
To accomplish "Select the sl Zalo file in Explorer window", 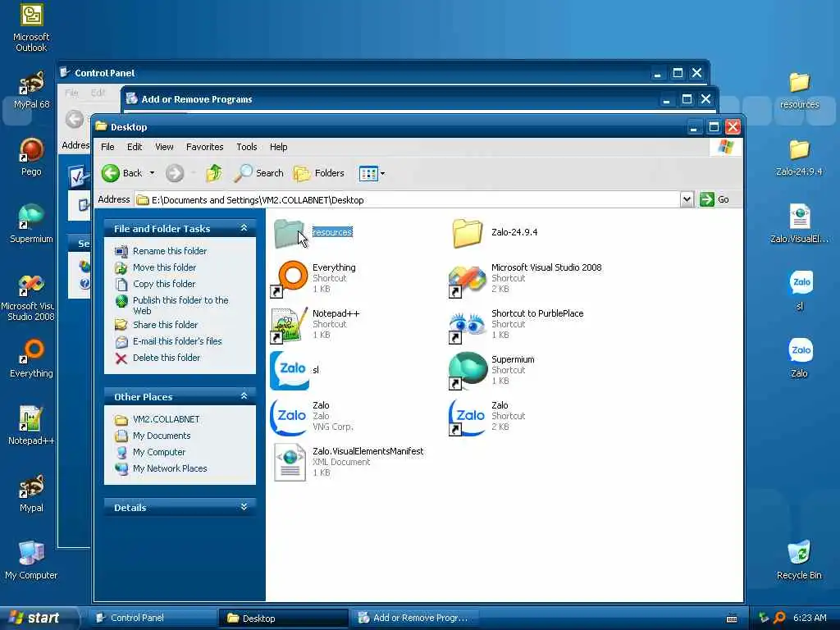I will [294, 370].
